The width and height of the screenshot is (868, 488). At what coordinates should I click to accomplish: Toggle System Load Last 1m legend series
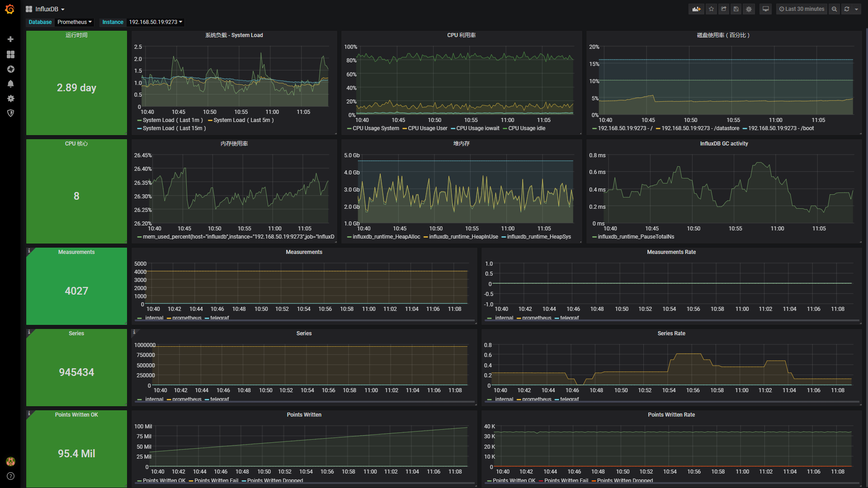pos(170,120)
